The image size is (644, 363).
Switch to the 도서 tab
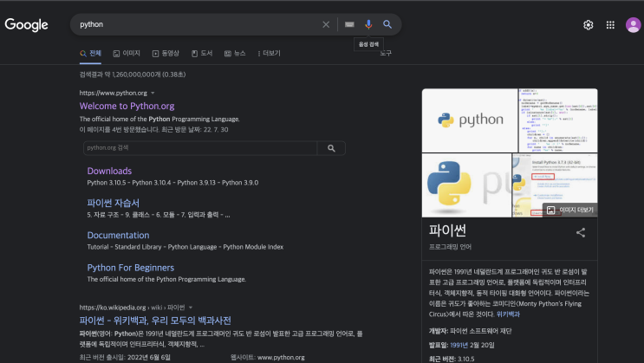202,54
